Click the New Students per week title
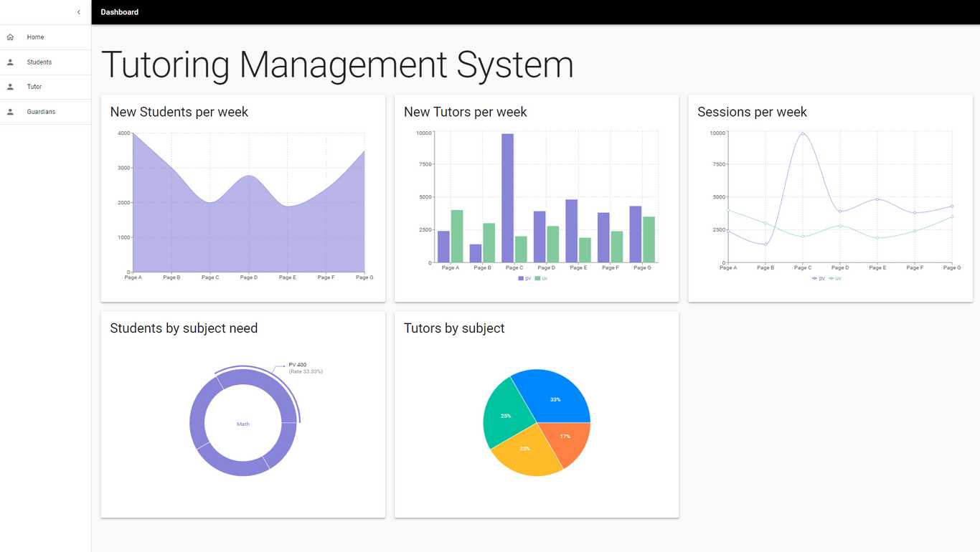980x552 pixels. pyautogui.click(x=179, y=112)
